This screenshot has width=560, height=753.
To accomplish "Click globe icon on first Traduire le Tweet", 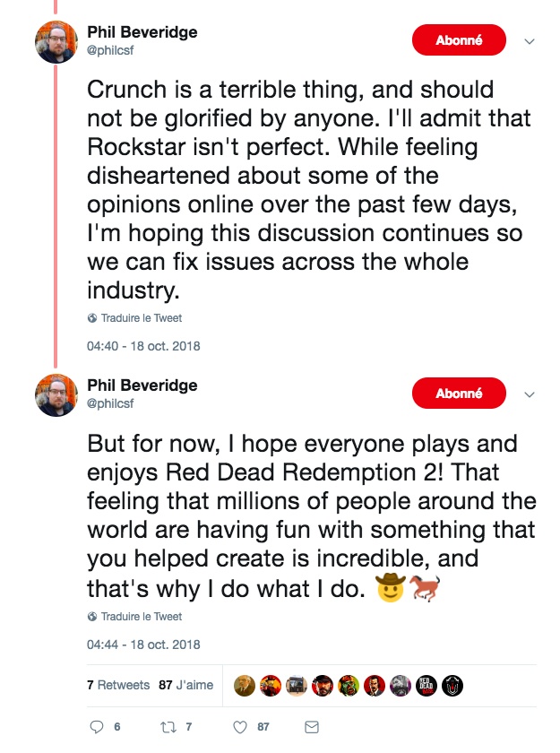I will (x=92, y=318).
